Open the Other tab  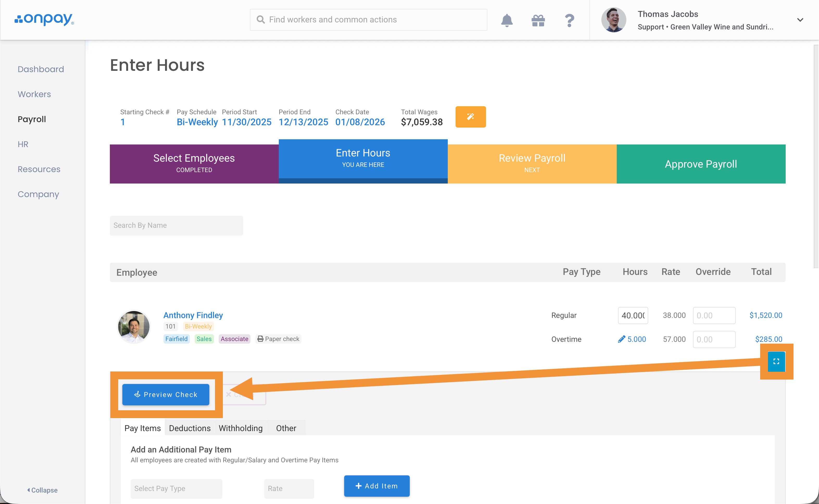click(x=286, y=428)
